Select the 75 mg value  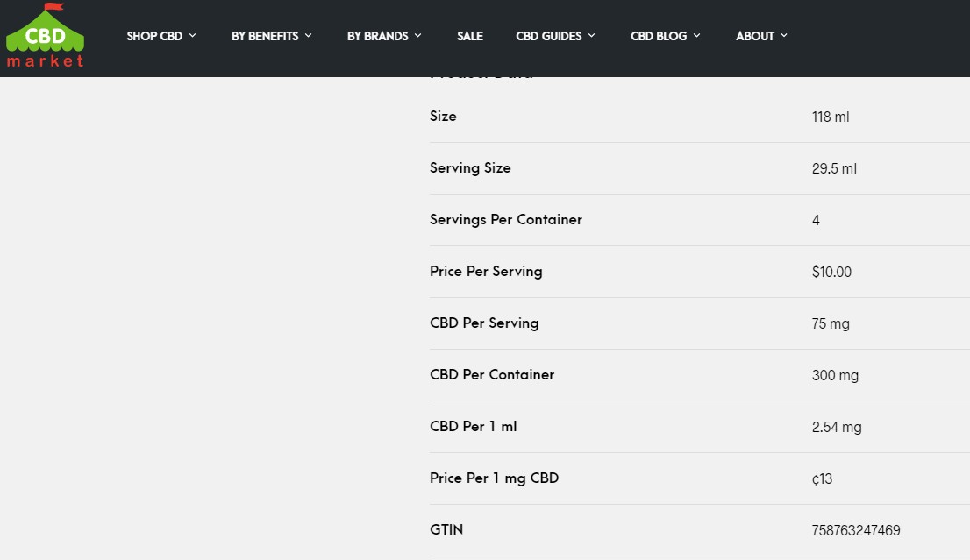[831, 324]
